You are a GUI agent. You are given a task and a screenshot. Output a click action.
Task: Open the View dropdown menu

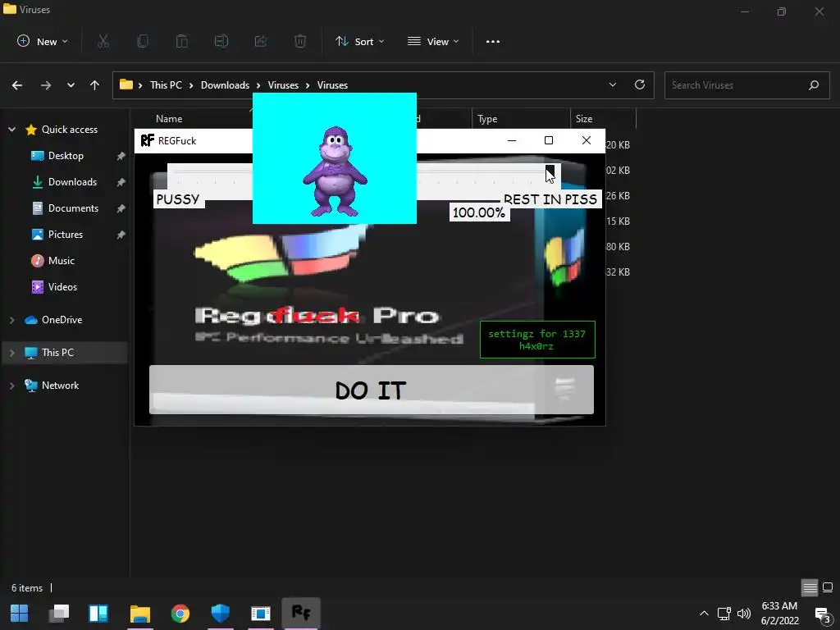[433, 41]
